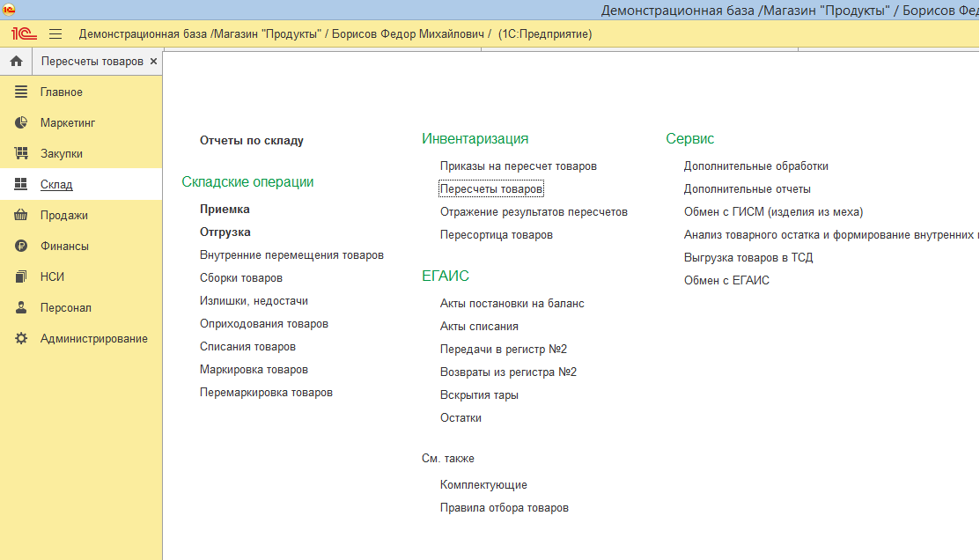Open the hamburger main menu icon

tap(55, 33)
